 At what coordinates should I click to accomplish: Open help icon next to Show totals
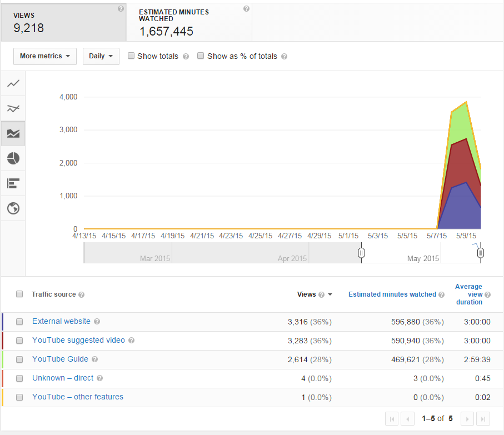point(186,57)
